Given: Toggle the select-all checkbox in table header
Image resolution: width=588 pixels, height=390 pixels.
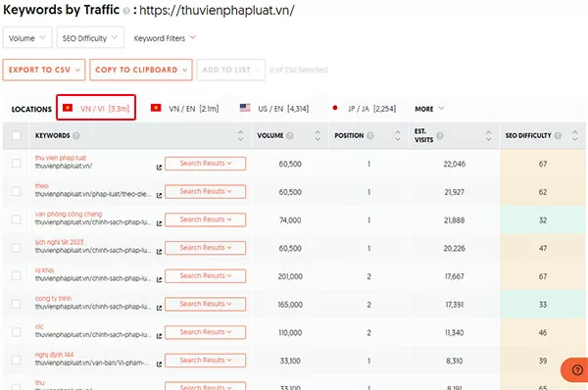Looking at the screenshot, I should point(16,136).
